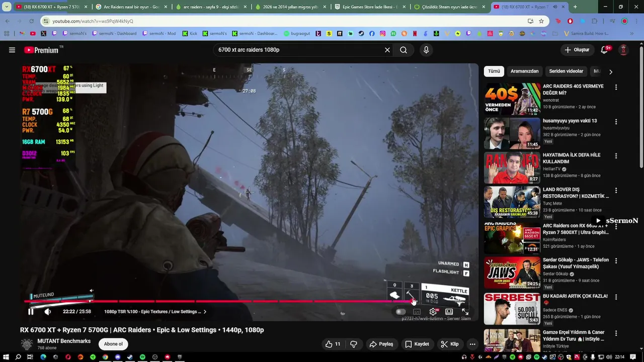Image resolution: width=644 pixels, height=362 pixels.
Task: Open Windows Start menu
Action: click(6, 357)
